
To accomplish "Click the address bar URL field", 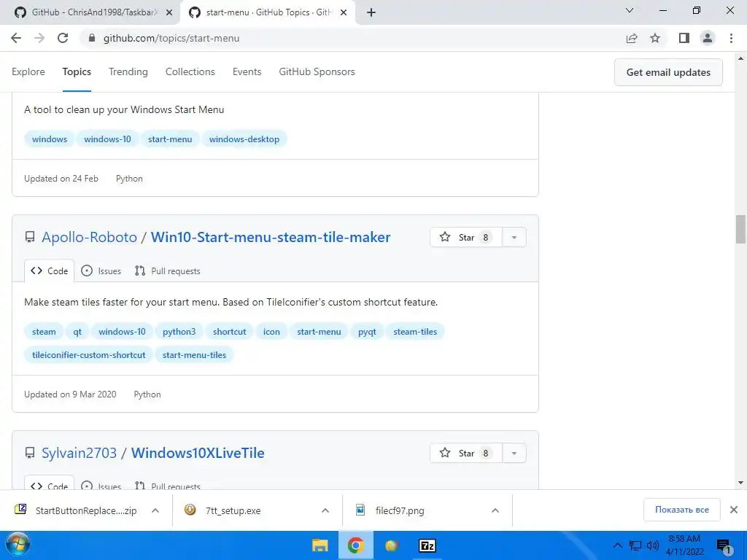I will tap(352, 38).
